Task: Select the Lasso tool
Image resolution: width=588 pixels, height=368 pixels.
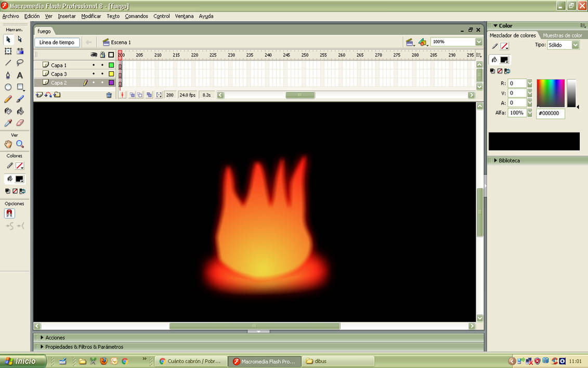Action: pyautogui.click(x=20, y=62)
